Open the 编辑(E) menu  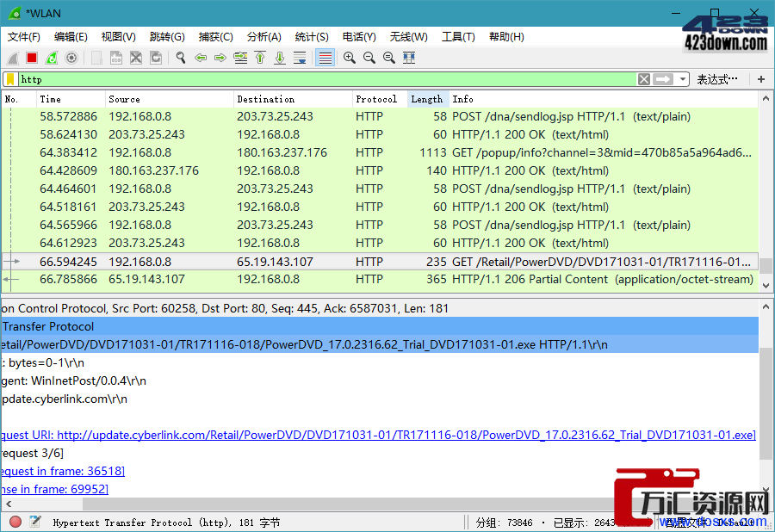click(71, 37)
